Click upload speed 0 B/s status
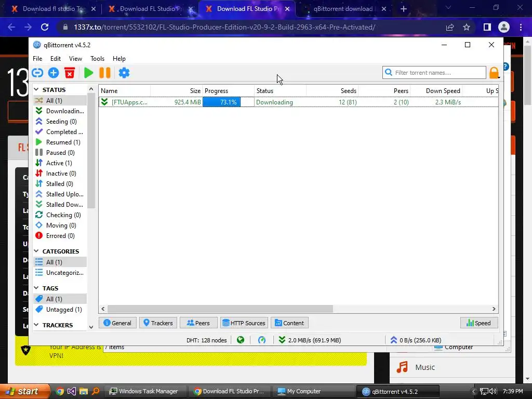The height and width of the screenshot is (399, 532). (415, 340)
